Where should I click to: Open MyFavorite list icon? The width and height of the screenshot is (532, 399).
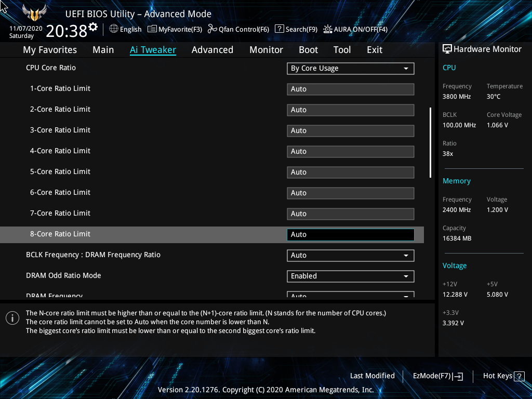[x=152, y=29]
